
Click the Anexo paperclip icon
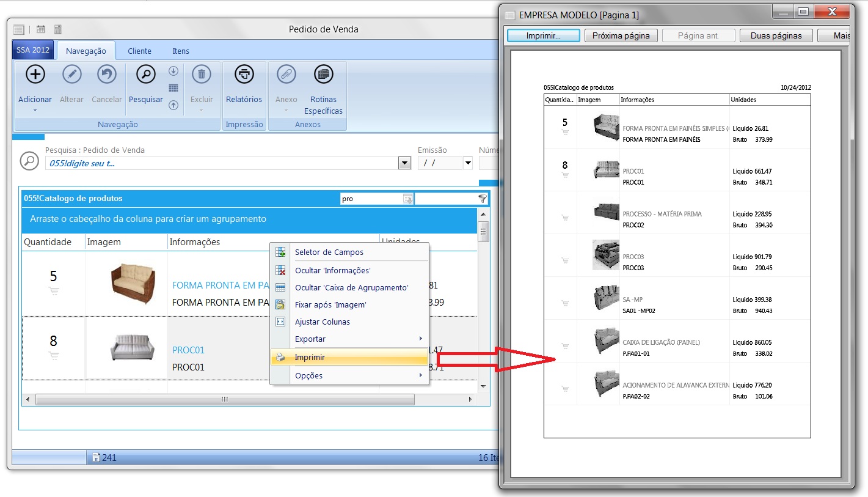click(x=286, y=75)
